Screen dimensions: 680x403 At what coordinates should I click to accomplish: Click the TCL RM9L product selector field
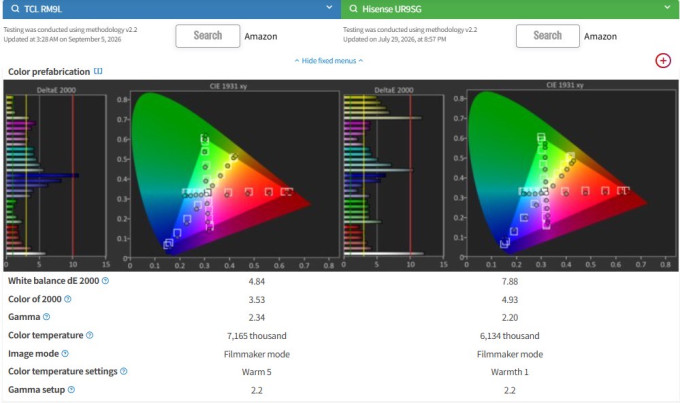click(x=172, y=9)
